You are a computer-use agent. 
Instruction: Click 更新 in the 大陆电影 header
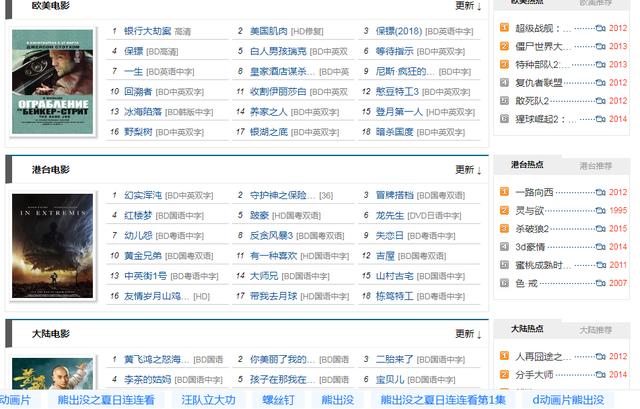468,334
